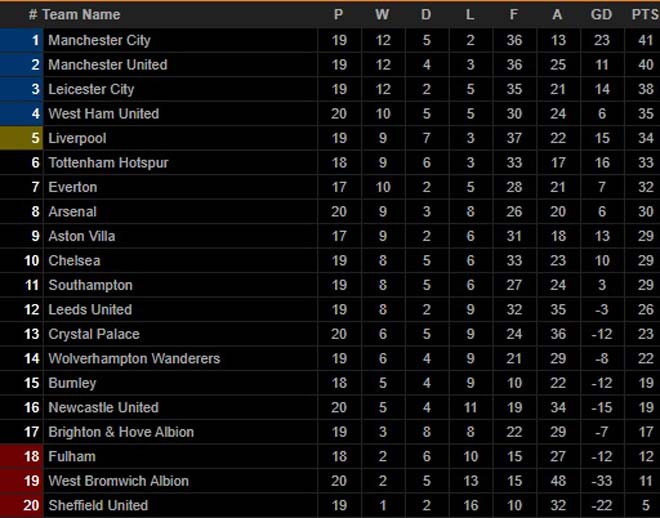Image resolution: width=660 pixels, height=518 pixels.
Task: Open Wolverhampton Wanderers team entry
Action: point(134,359)
